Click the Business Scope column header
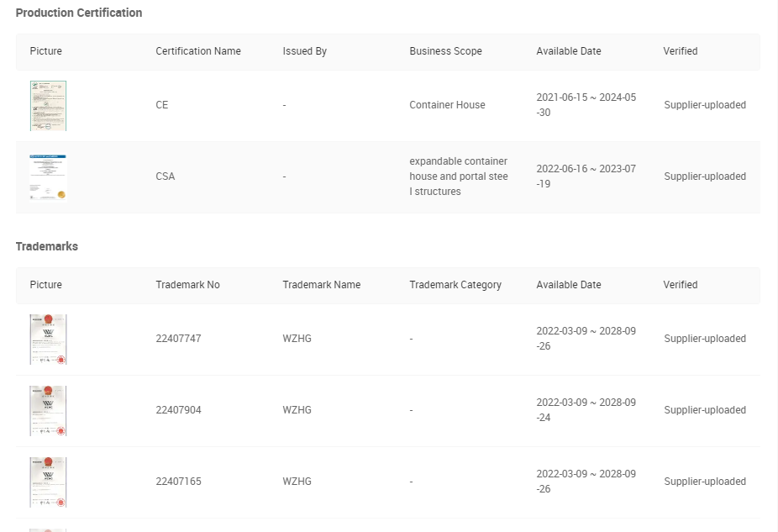 pyautogui.click(x=445, y=51)
